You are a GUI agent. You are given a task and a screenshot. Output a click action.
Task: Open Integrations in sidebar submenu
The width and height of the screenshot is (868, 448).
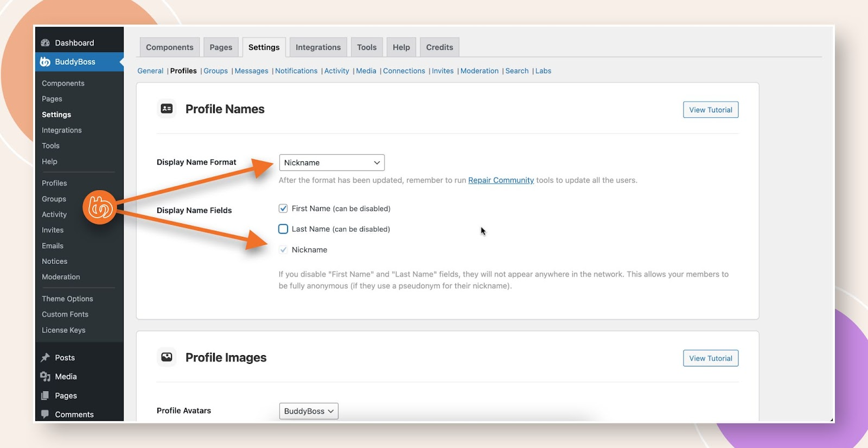pyautogui.click(x=62, y=130)
